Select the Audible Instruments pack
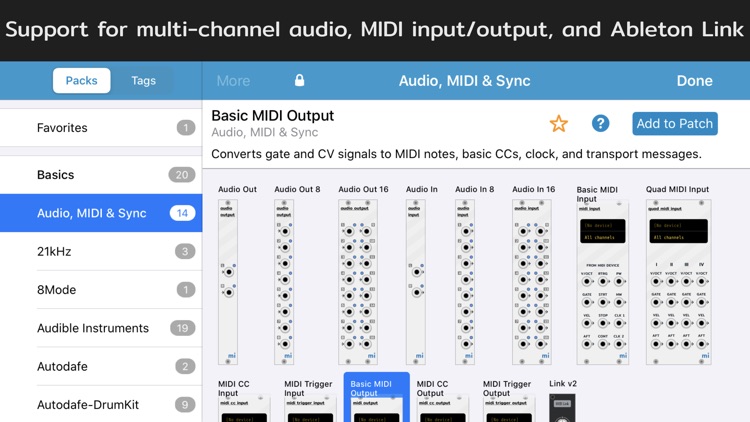The width and height of the screenshot is (750, 422). (101, 328)
